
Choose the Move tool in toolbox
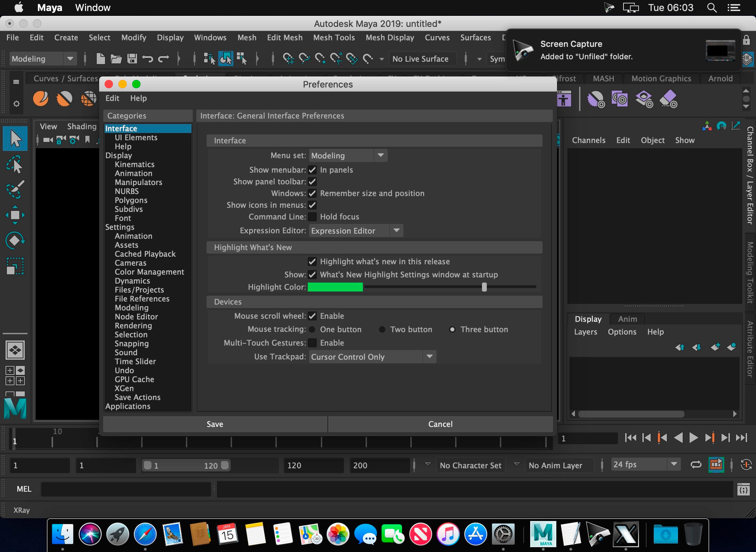coord(15,215)
